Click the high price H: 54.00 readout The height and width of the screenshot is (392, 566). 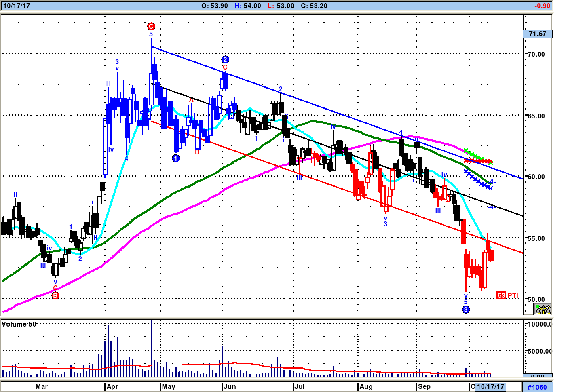click(x=248, y=6)
